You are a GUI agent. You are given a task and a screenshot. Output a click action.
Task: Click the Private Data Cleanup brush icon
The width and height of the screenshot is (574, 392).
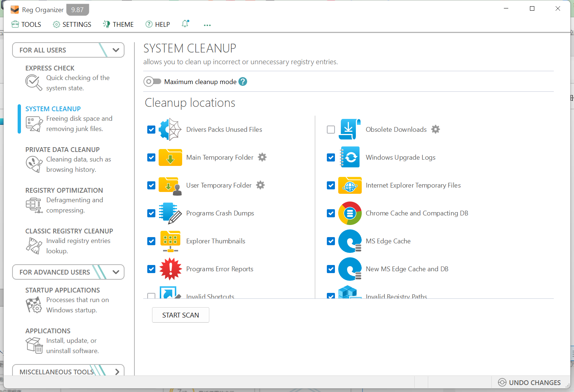coord(34,164)
